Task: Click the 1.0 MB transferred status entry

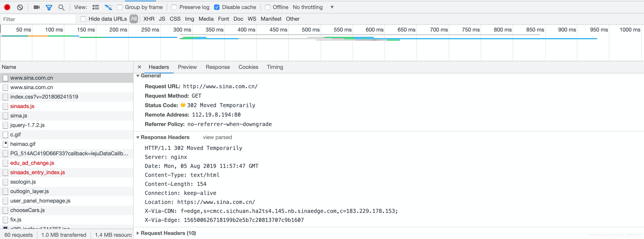Action: pyautogui.click(x=64, y=235)
